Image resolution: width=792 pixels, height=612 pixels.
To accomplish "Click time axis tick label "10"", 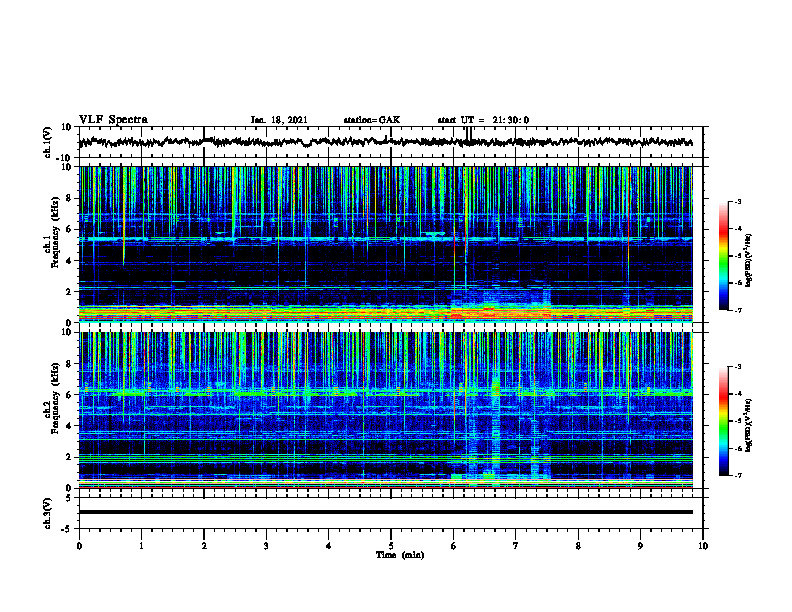I will tap(703, 546).
